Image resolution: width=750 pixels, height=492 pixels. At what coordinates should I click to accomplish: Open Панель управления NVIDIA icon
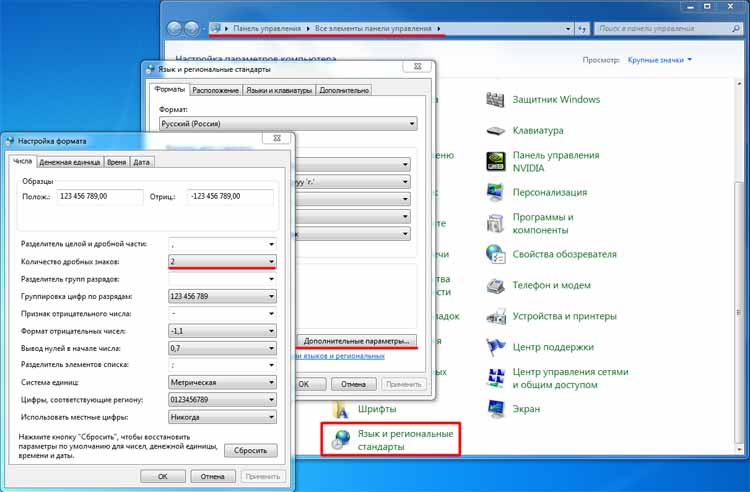tap(495, 162)
